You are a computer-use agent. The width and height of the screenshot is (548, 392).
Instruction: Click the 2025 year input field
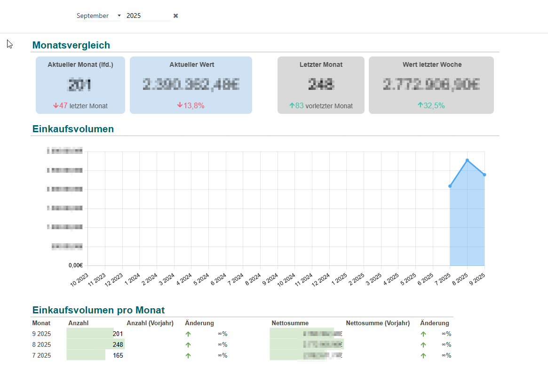click(x=148, y=16)
